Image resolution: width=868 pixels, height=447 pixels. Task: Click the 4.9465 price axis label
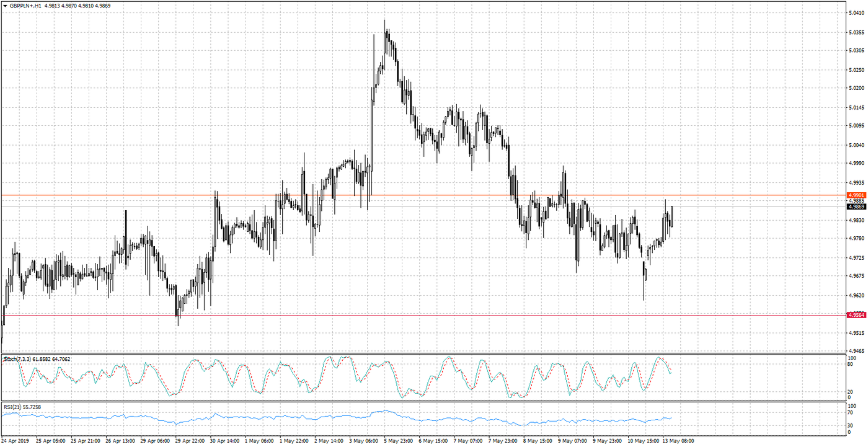(856, 351)
